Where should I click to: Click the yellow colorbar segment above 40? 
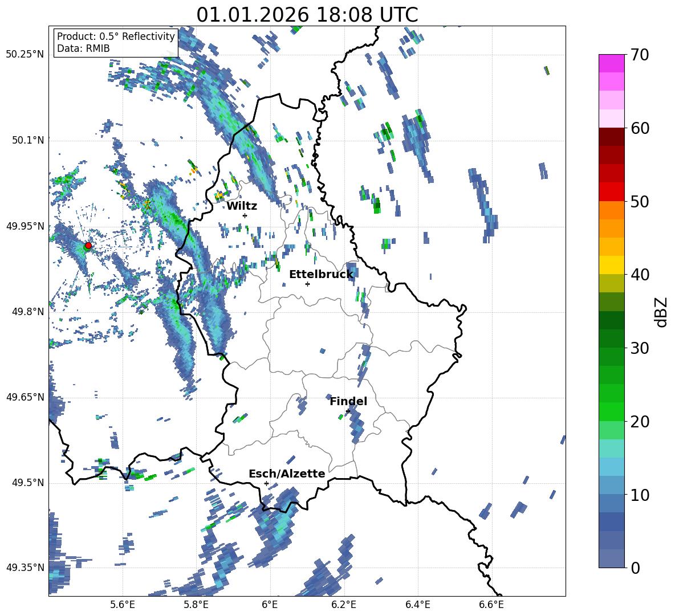[x=611, y=265]
